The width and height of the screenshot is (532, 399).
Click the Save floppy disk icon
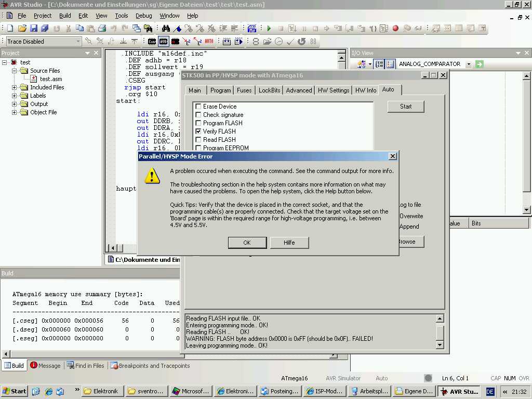(34, 29)
